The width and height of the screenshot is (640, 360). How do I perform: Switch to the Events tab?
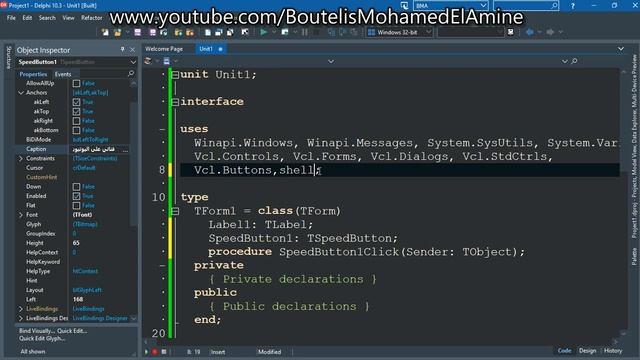coord(63,74)
